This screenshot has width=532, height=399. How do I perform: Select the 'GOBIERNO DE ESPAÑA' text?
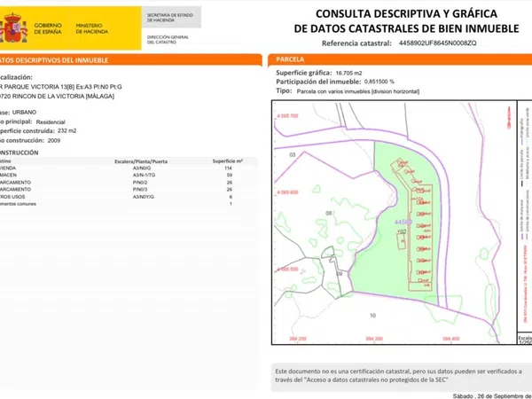48,28
